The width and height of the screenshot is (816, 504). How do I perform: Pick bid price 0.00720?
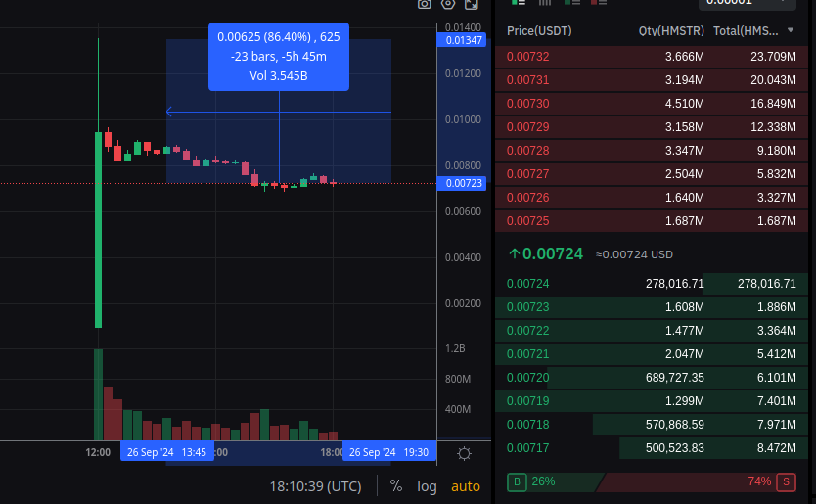click(527, 377)
